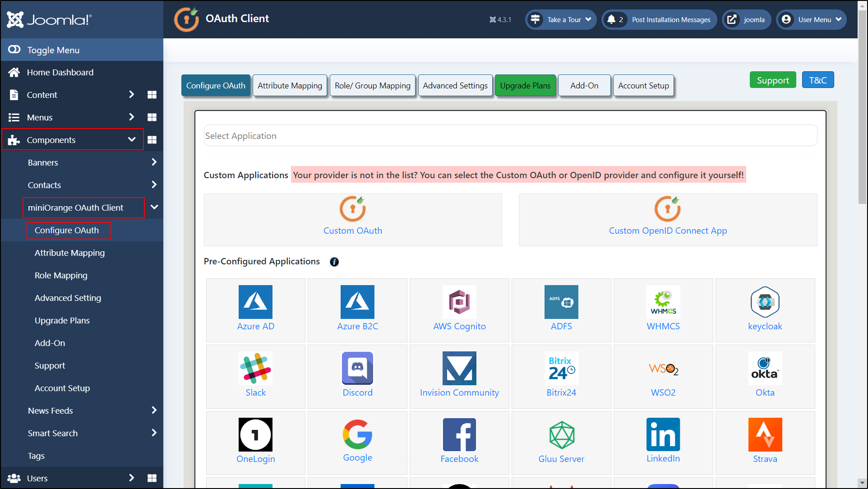This screenshot has width=868, height=489.
Task: Select the Google application
Action: click(x=357, y=443)
